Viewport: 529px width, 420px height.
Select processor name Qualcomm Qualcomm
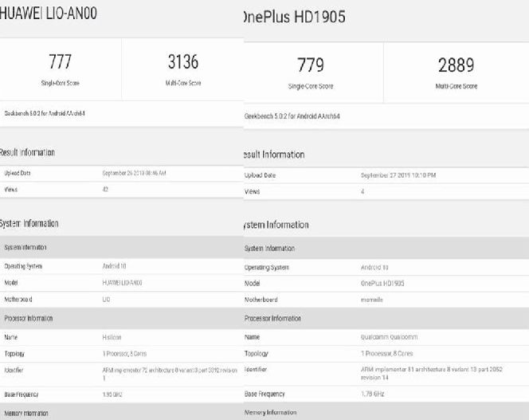pyautogui.click(x=389, y=337)
